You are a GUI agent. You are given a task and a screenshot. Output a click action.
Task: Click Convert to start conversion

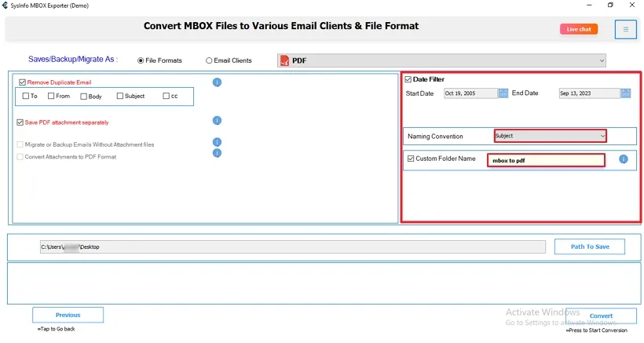[601, 316]
